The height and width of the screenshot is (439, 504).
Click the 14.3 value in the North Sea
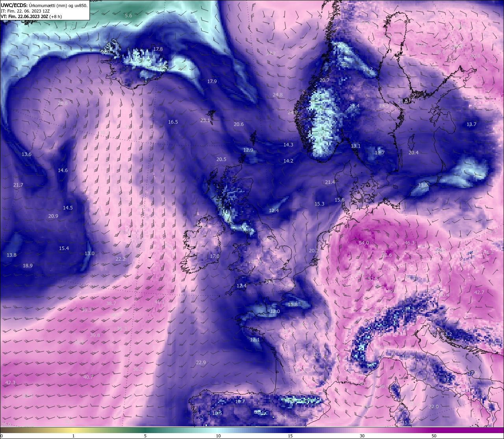click(x=288, y=145)
